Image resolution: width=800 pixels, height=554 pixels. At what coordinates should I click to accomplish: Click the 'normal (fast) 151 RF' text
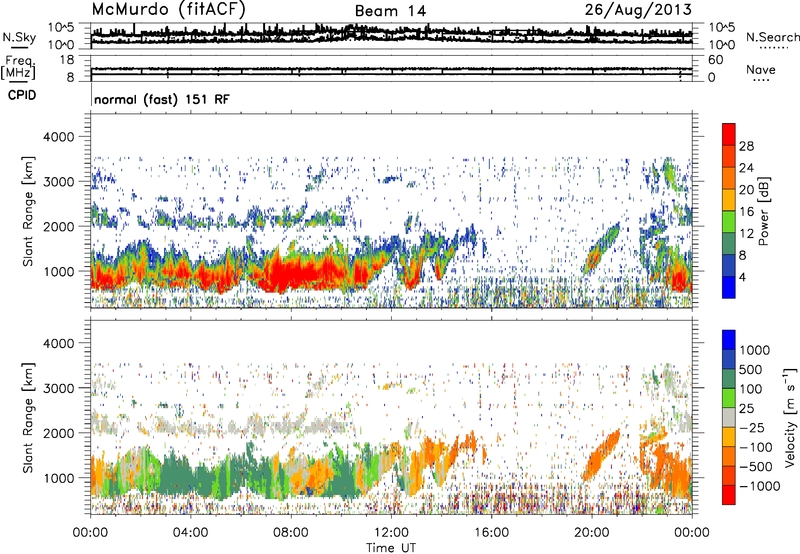point(162,99)
